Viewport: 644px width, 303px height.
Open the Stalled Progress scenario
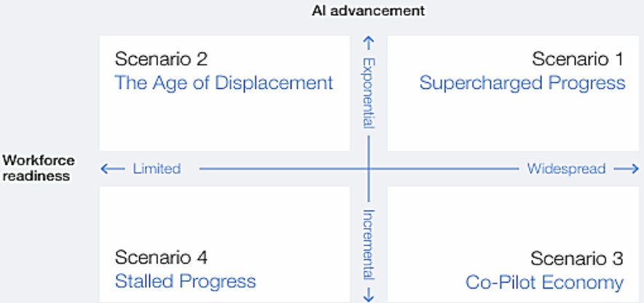pyautogui.click(x=185, y=281)
